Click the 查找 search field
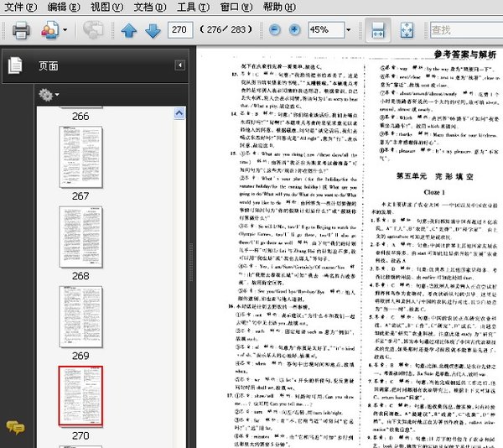Screen dimensions: 503x448 (x=466, y=30)
